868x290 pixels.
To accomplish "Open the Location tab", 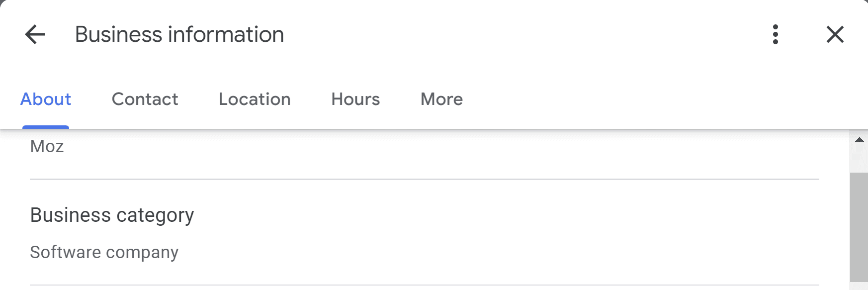I will coord(255,99).
